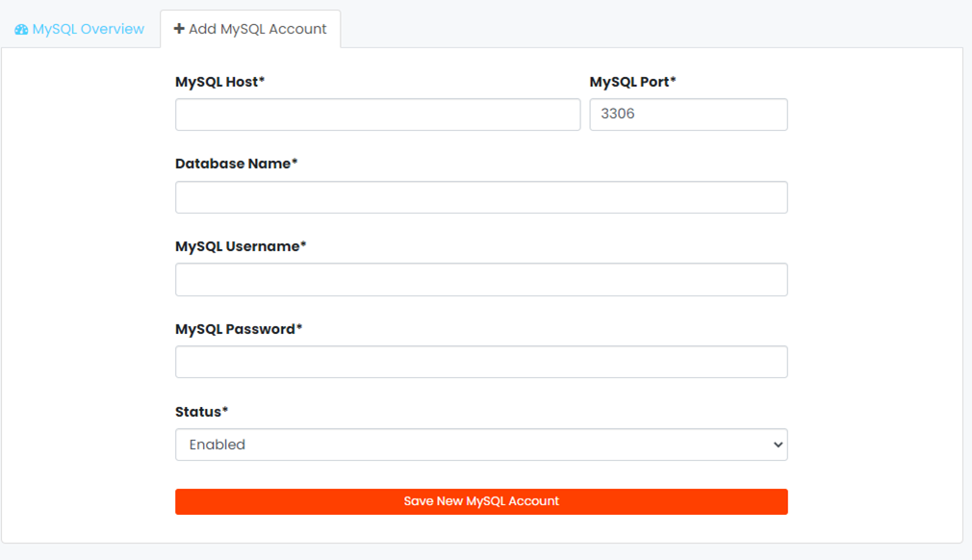Click the MySQL Password label
The width and height of the screenshot is (972, 560).
(239, 329)
